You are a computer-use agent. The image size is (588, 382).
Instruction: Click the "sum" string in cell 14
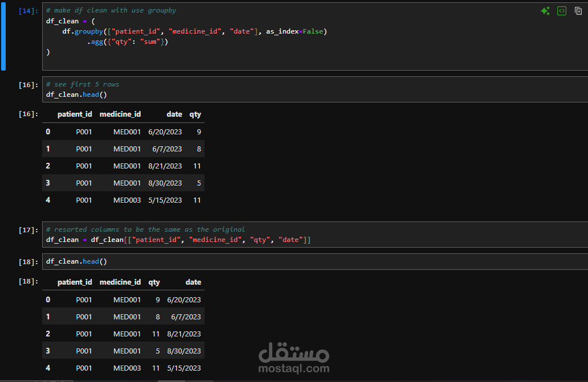click(150, 42)
